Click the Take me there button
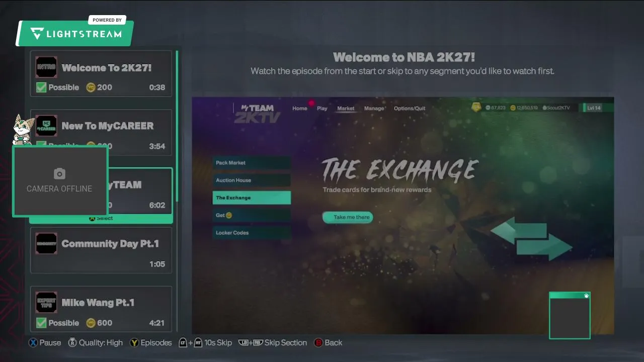Viewport: 644px width, 362px height. (x=348, y=217)
